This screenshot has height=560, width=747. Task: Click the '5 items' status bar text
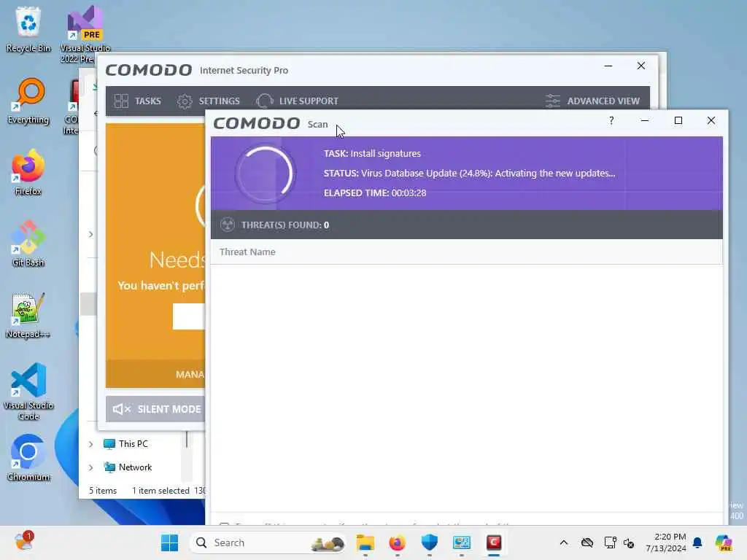(x=103, y=491)
